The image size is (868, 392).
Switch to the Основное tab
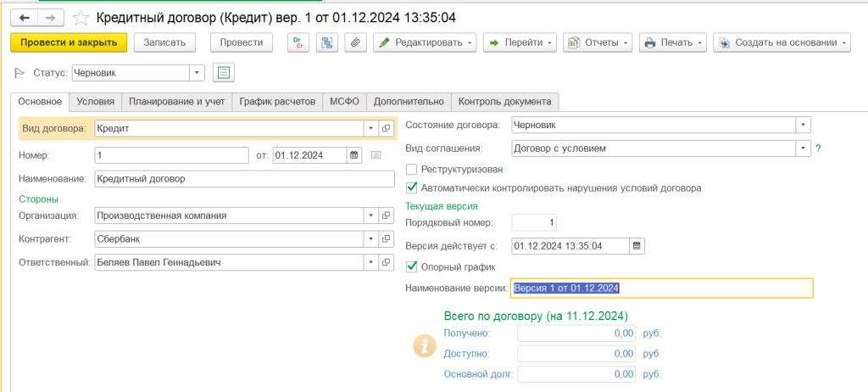39,102
